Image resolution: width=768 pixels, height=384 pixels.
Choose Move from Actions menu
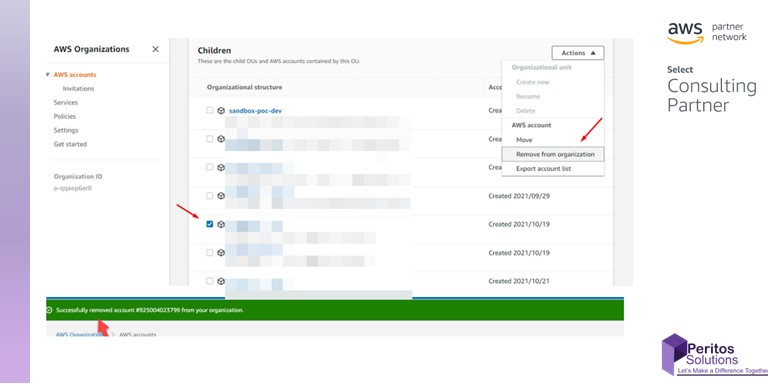click(524, 140)
